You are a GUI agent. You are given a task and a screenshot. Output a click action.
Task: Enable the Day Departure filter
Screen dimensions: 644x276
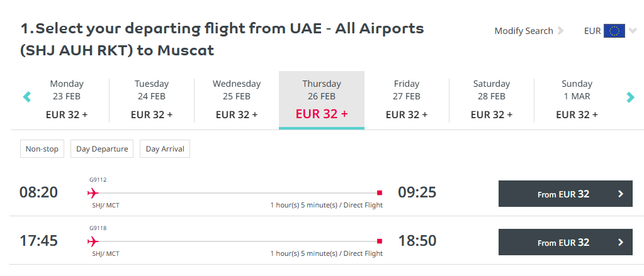102,149
